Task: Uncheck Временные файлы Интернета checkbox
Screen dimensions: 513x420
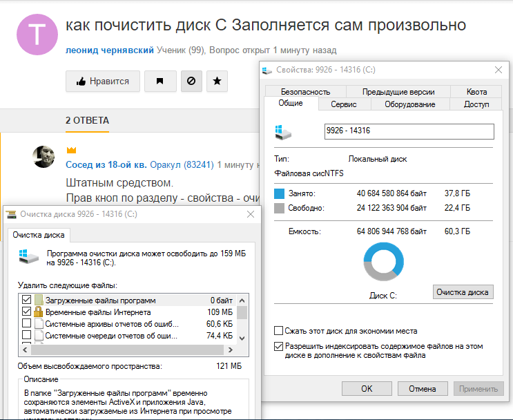Action: coord(26,312)
